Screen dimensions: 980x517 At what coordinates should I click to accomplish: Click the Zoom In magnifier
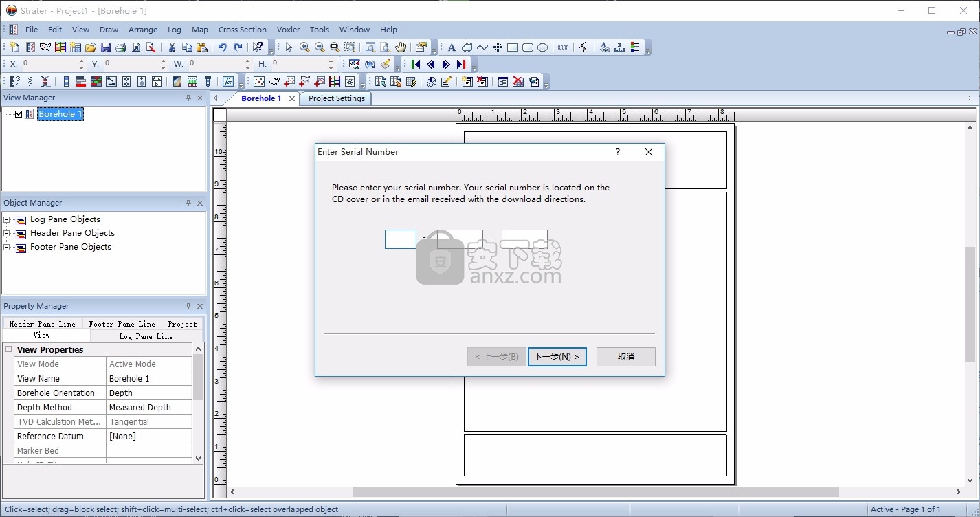304,47
